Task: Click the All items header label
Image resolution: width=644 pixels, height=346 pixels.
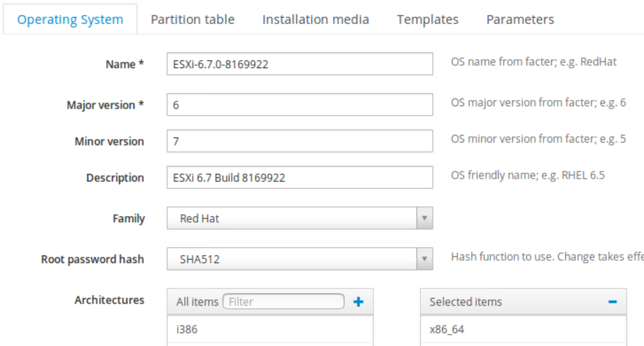Action: [197, 302]
